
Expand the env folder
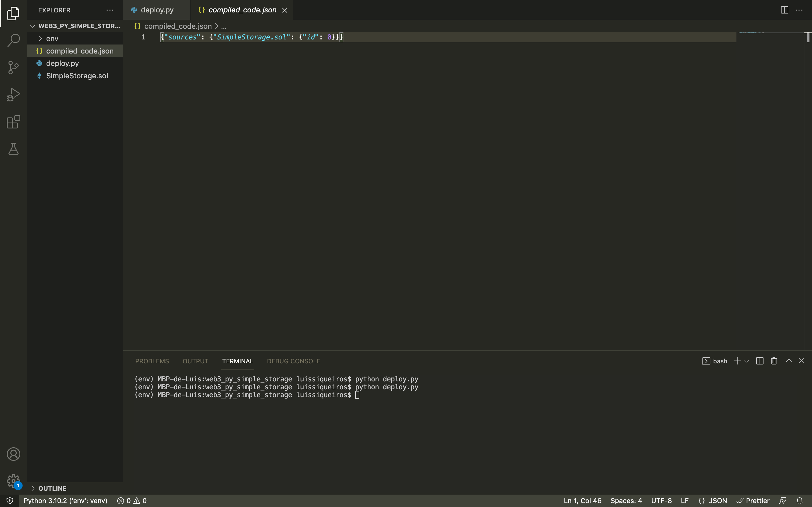[x=52, y=39]
